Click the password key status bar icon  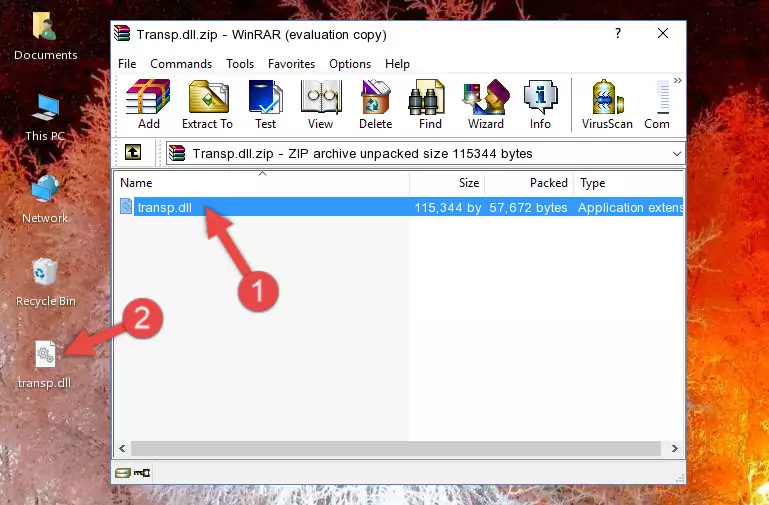click(142, 473)
